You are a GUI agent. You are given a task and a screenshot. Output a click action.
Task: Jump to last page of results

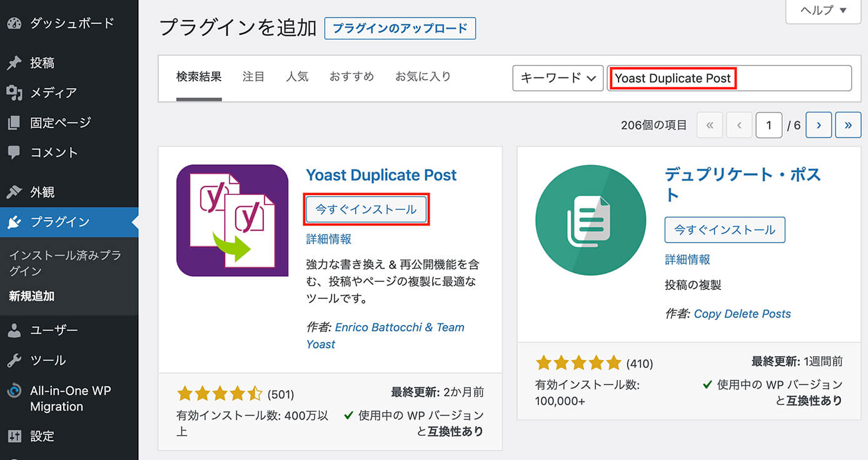click(x=848, y=125)
